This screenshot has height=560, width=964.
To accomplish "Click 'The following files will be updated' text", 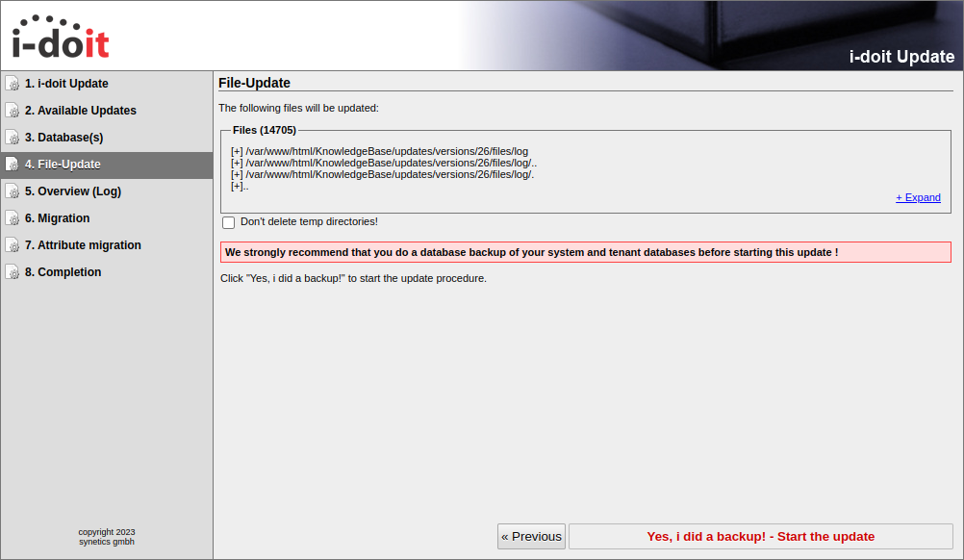I will 299,108.
